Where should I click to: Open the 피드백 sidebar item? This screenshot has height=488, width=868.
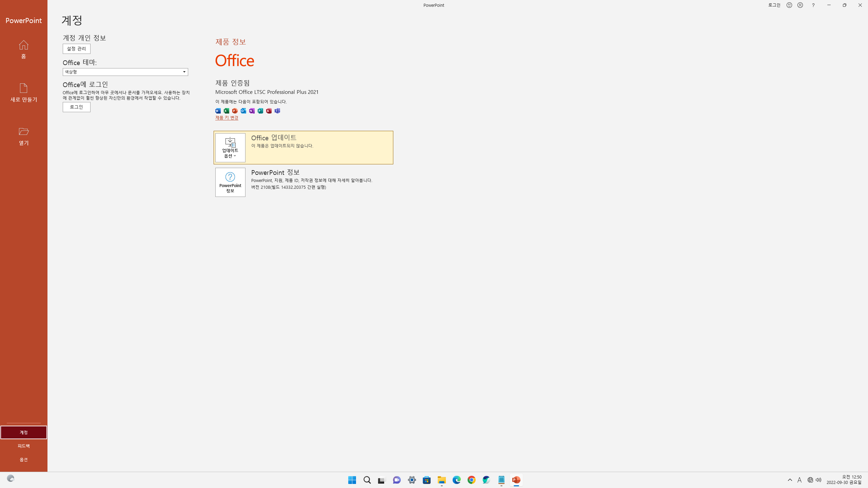click(x=23, y=446)
